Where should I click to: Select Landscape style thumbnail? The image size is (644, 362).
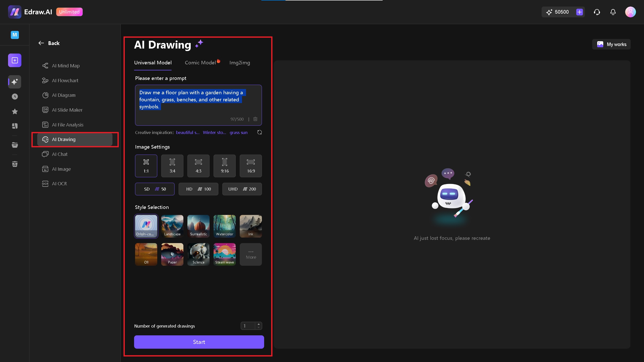pyautogui.click(x=172, y=226)
